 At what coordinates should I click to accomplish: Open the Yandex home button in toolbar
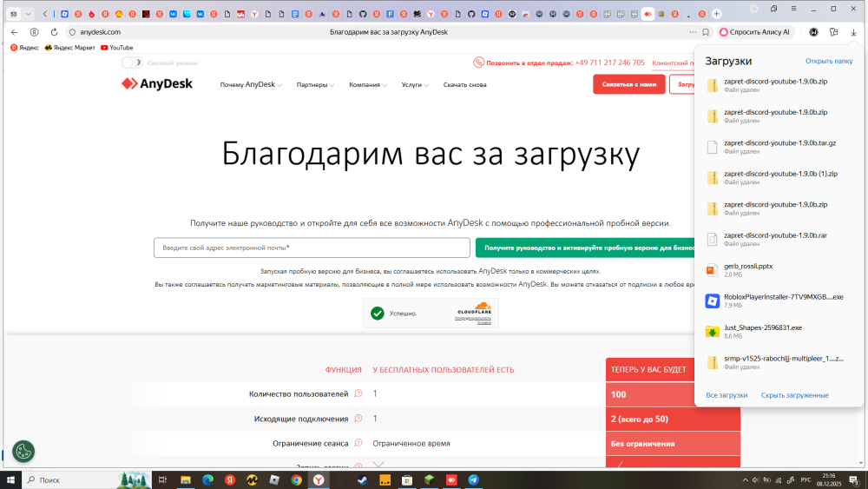(x=35, y=32)
